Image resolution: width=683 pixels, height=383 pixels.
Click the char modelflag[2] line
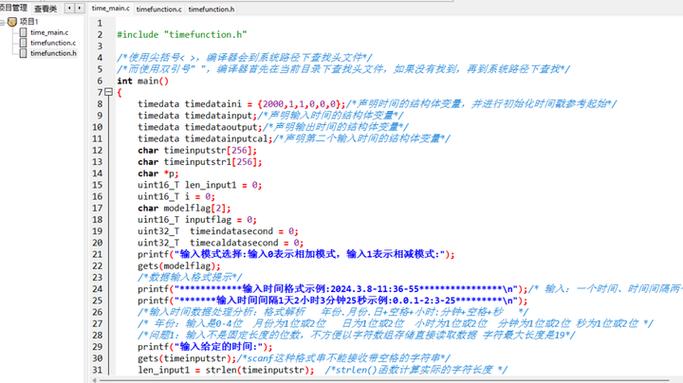click(184, 208)
